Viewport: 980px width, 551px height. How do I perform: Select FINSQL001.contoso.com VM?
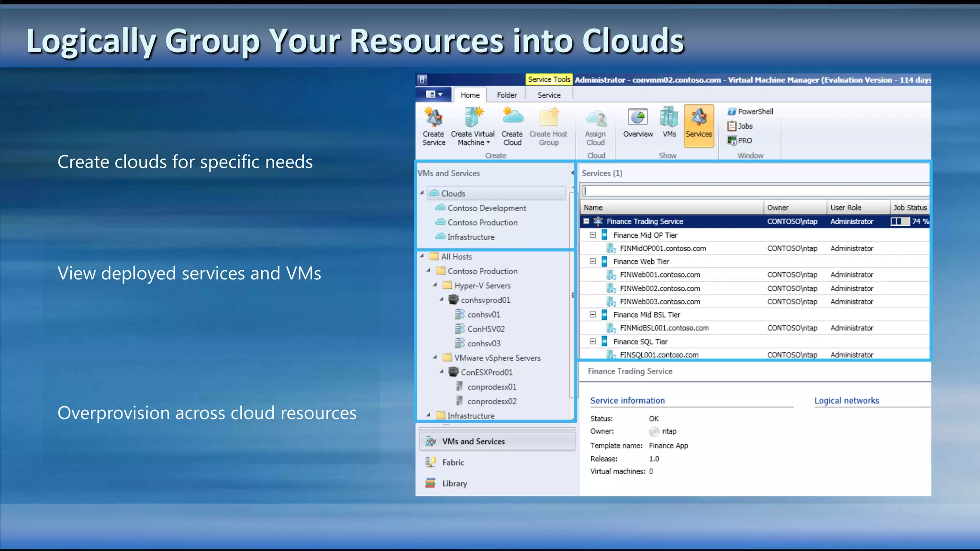click(755, 355)
